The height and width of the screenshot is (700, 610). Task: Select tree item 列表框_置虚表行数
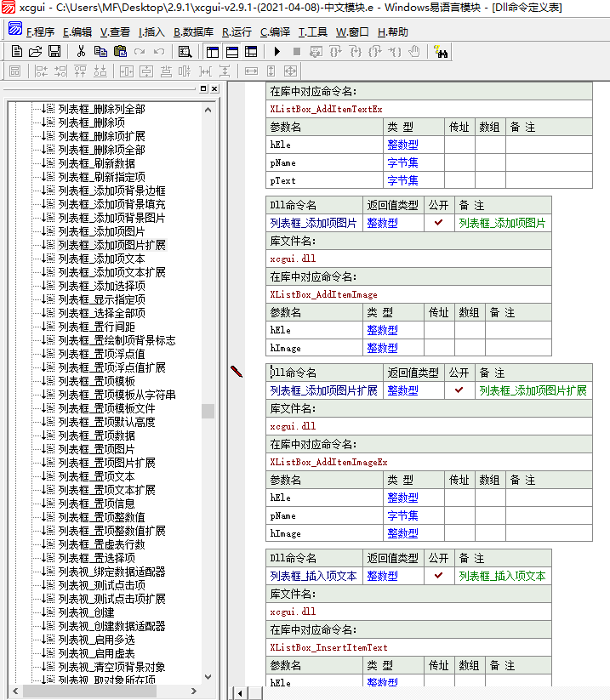point(102,544)
